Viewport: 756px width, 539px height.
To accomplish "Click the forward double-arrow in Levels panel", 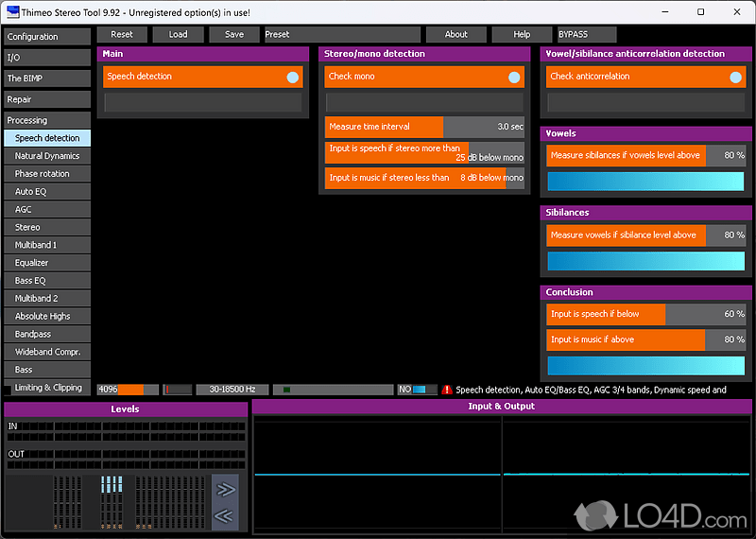I will [225, 489].
